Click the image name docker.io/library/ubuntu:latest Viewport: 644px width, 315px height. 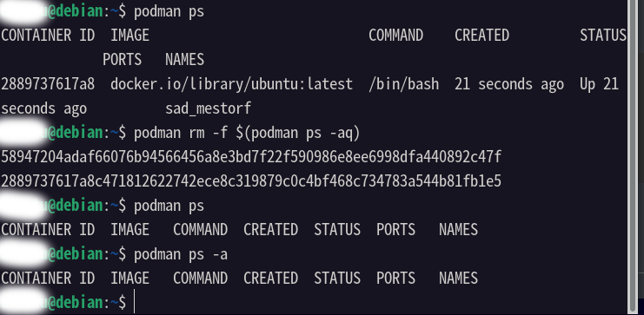(231, 84)
